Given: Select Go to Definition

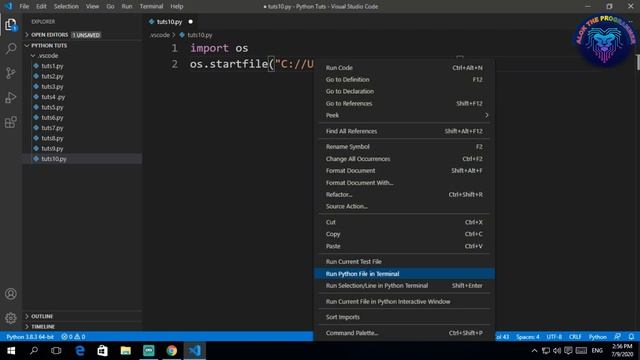Looking at the screenshot, I should 404,80.
